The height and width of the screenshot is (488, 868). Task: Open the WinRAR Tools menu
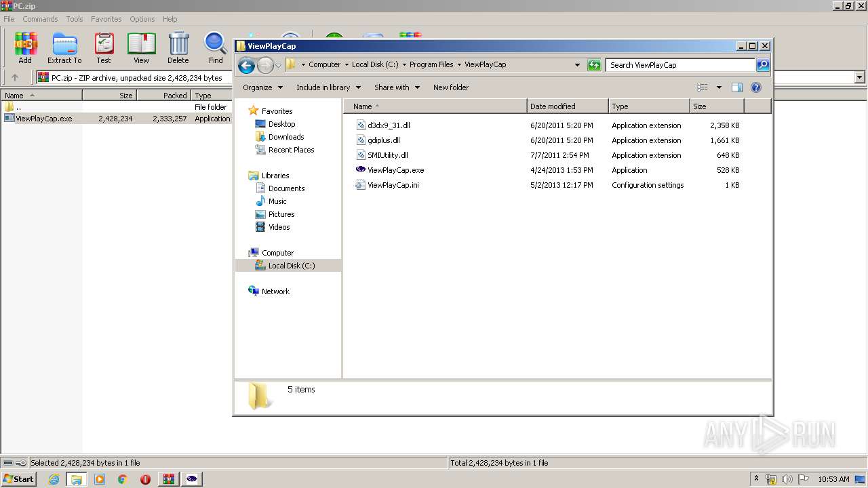tap(75, 19)
